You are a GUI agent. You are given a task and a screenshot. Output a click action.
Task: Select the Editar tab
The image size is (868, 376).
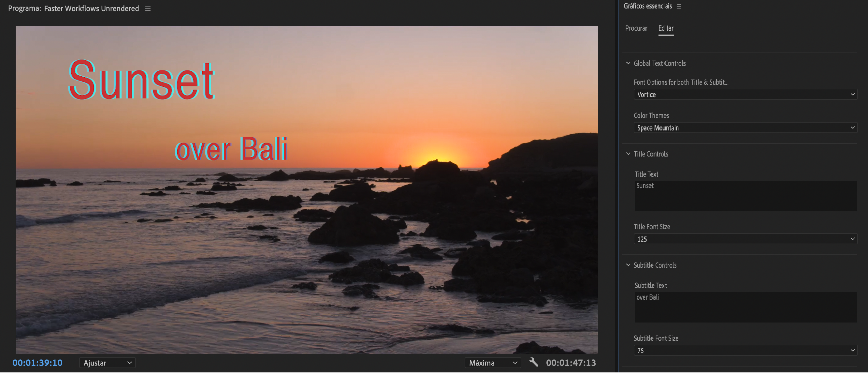click(x=665, y=28)
